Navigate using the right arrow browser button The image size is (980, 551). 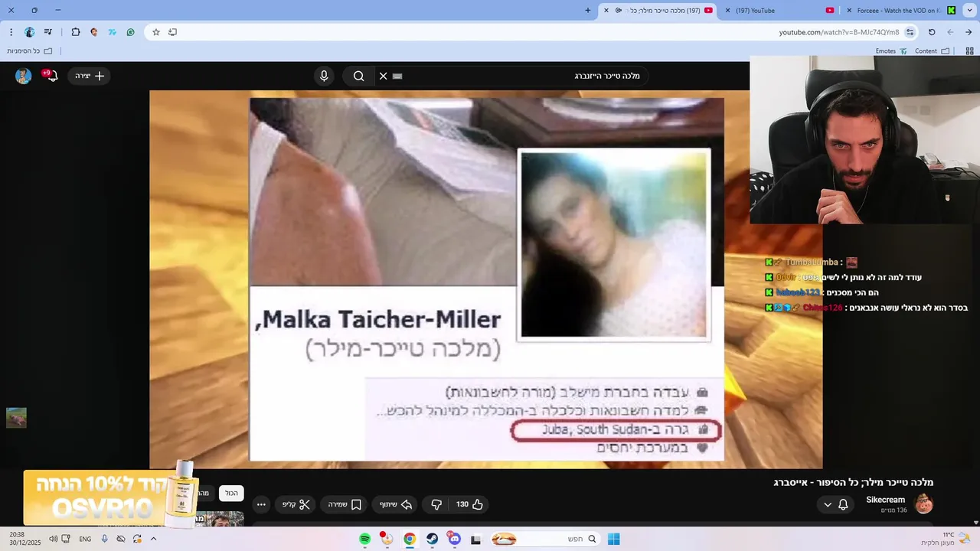click(x=969, y=32)
